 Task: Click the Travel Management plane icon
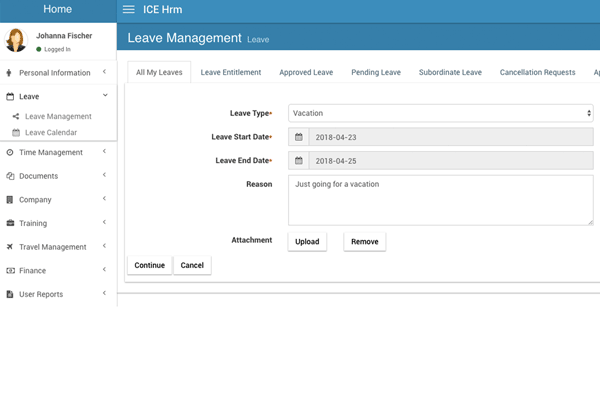pyautogui.click(x=10, y=247)
